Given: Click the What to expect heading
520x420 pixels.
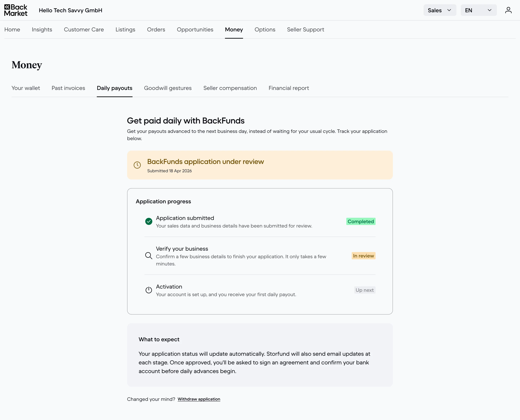Looking at the screenshot, I should [159, 339].
